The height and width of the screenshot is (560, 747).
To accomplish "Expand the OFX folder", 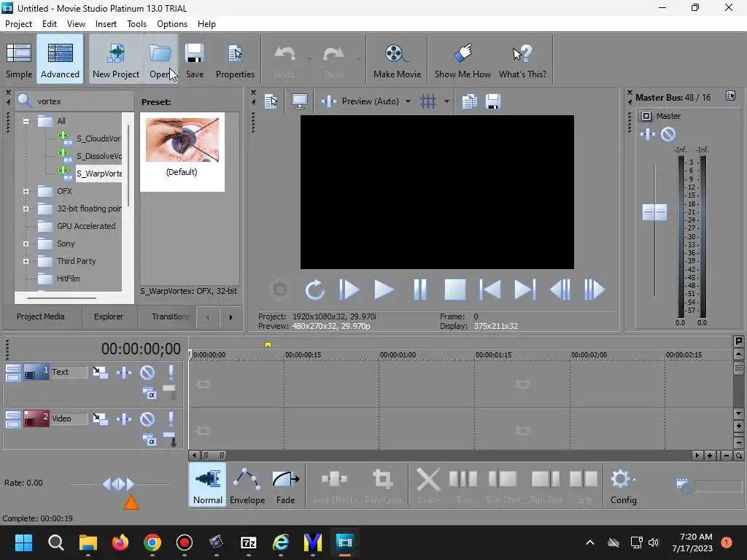I will click(26, 191).
